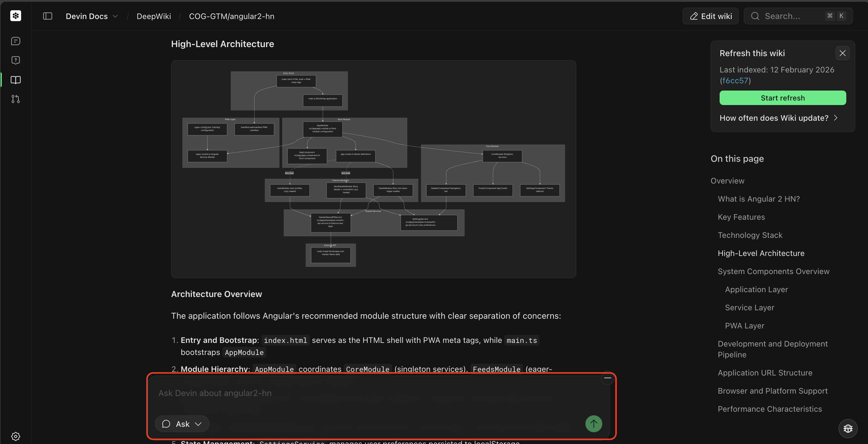
Task: Open the Ask mode dropdown in chat
Action: click(182, 424)
